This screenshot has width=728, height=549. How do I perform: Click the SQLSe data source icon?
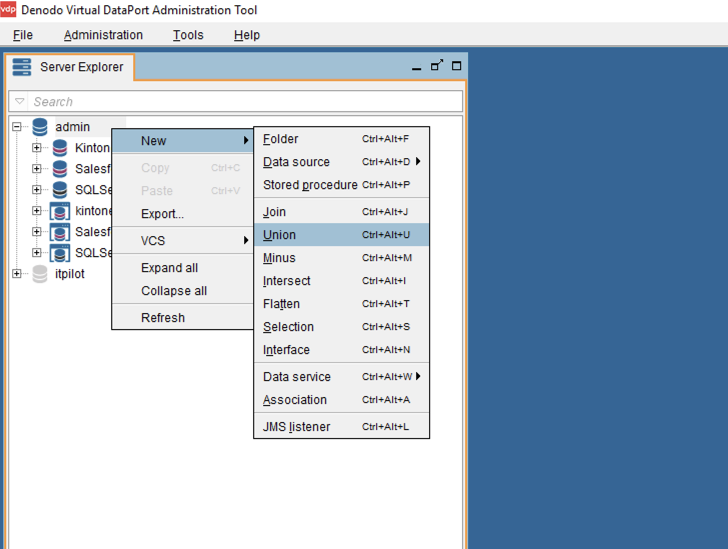tap(60, 190)
